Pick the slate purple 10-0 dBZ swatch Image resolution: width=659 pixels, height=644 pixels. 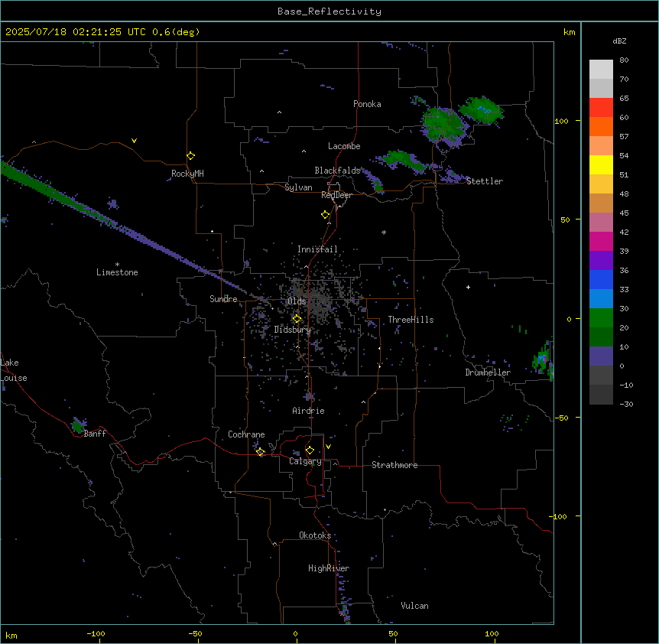pyautogui.click(x=601, y=356)
